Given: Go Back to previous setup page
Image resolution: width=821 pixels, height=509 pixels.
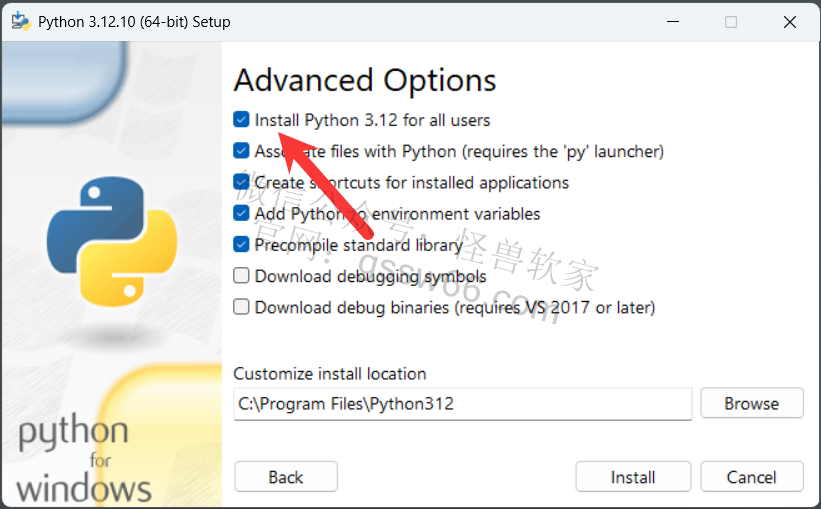Looking at the screenshot, I should (x=286, y=477).
